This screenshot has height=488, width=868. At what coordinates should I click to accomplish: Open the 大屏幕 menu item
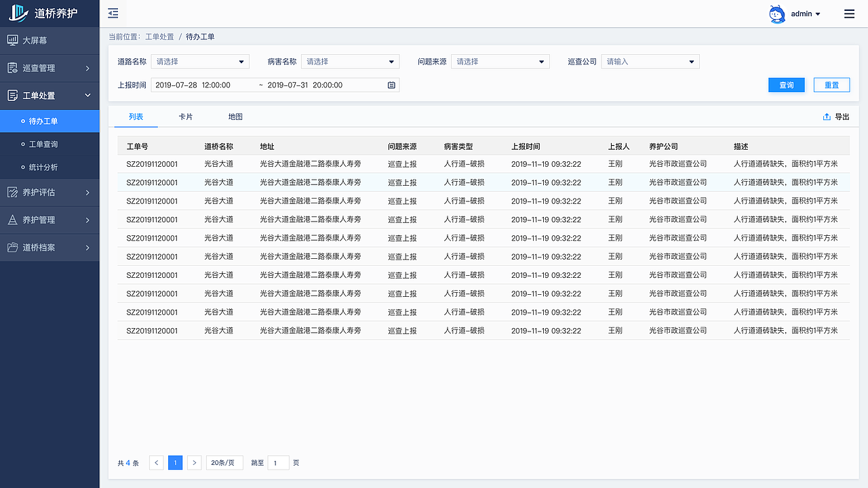coord(50,41)
